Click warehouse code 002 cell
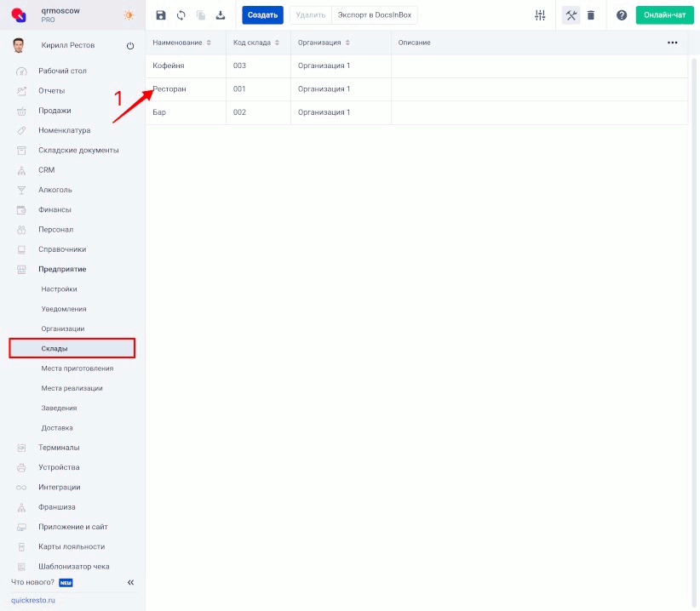Image resolution: width=700 pixels, height=611 pixels. (258, 112)
